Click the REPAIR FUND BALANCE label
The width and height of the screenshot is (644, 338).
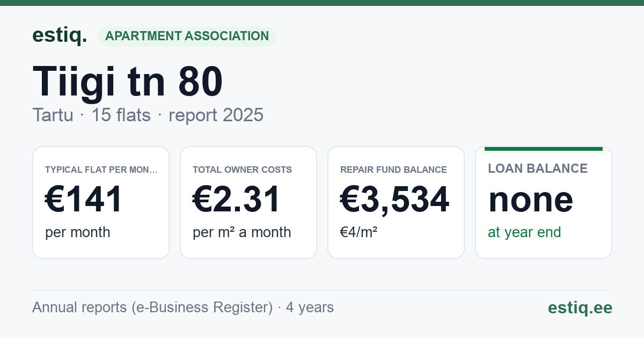tap(394, 170)
